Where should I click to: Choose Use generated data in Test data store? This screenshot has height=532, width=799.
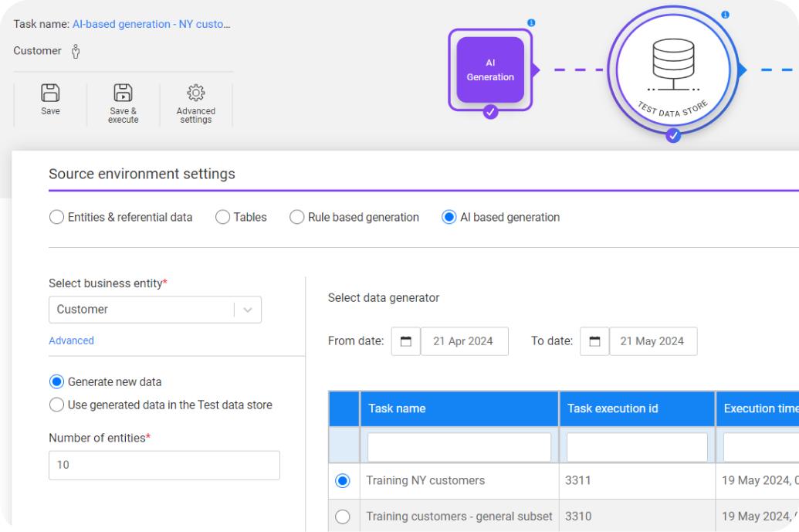click(x=57, y=405)
